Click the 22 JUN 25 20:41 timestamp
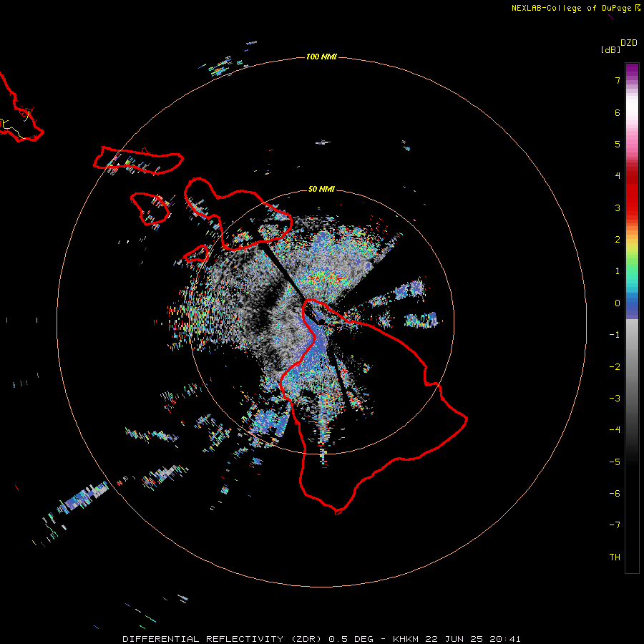 [x=473, y=639]
